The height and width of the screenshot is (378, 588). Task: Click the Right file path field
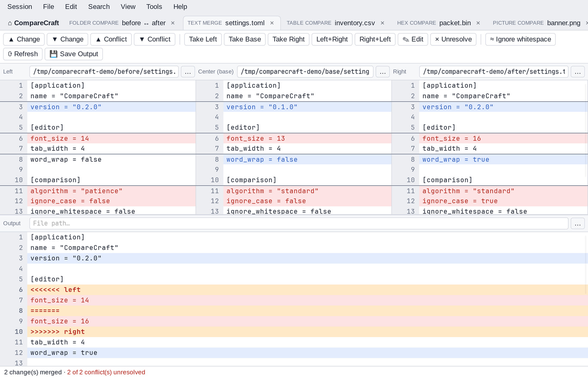coord(493,72)
